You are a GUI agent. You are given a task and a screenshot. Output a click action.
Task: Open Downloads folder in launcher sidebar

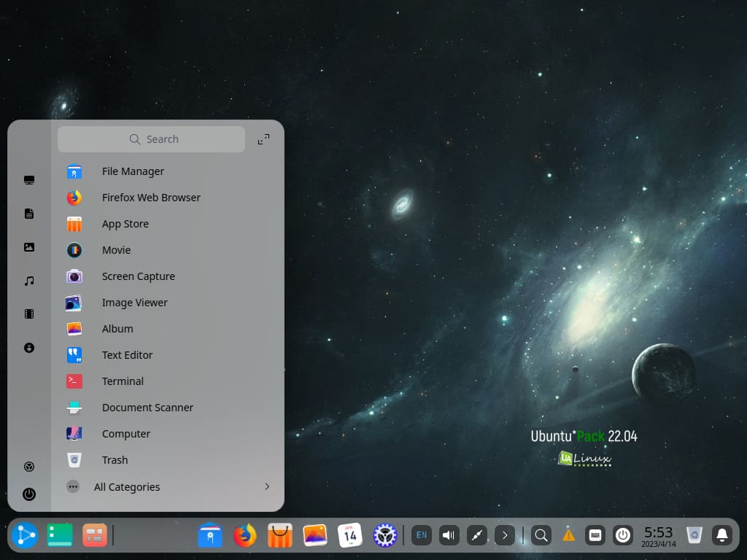point(29,348)
